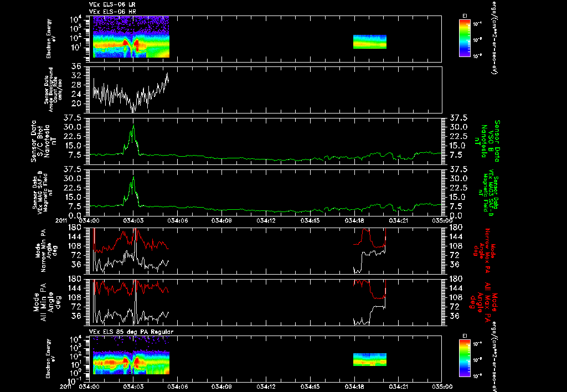
Task: Click the "Anode Background Count Rate" axis label
Action: (54, 90)
